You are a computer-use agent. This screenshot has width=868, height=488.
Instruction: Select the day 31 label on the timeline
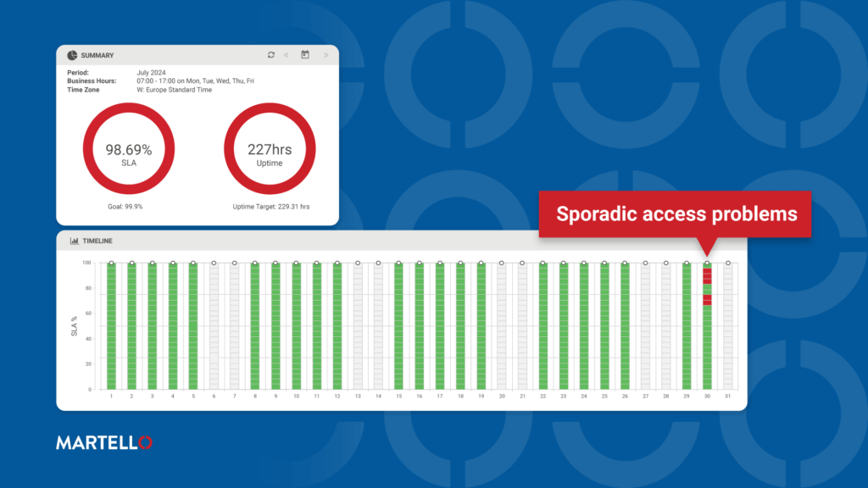coord(728,396)
